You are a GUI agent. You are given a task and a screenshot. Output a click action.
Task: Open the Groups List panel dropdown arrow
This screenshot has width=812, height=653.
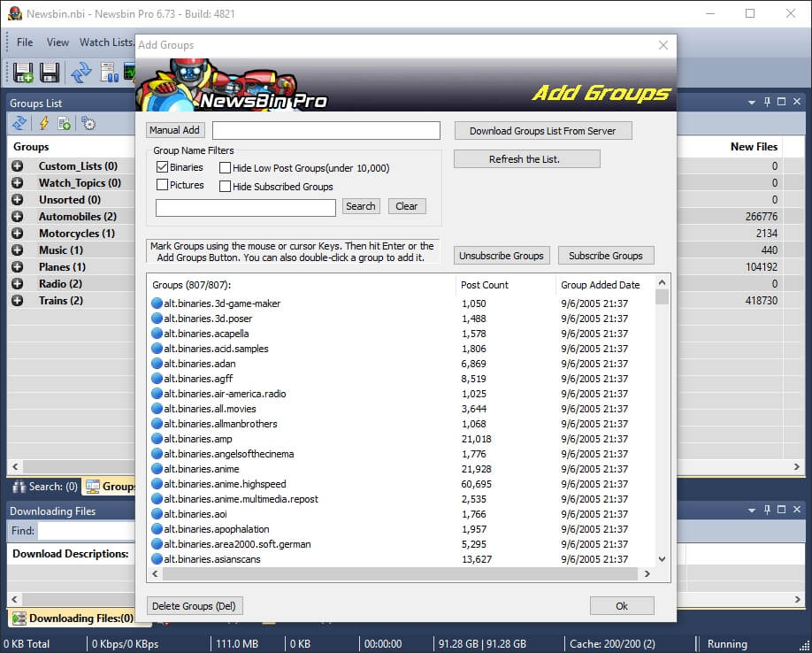(x=752, y=103)
